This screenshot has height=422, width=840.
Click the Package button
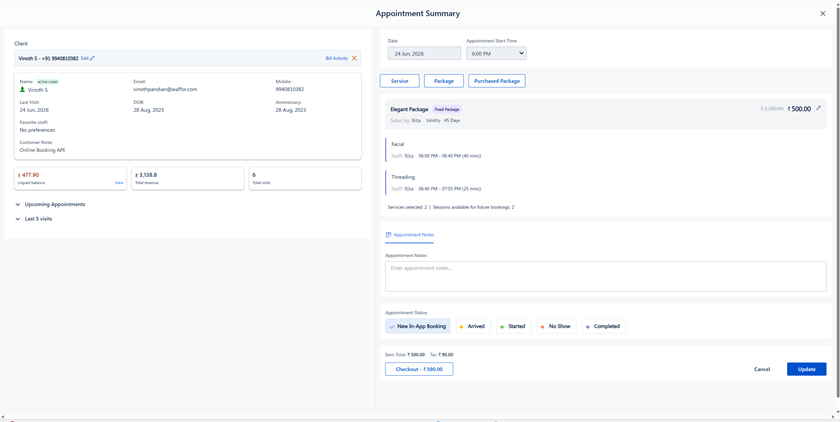click(444, 81)
